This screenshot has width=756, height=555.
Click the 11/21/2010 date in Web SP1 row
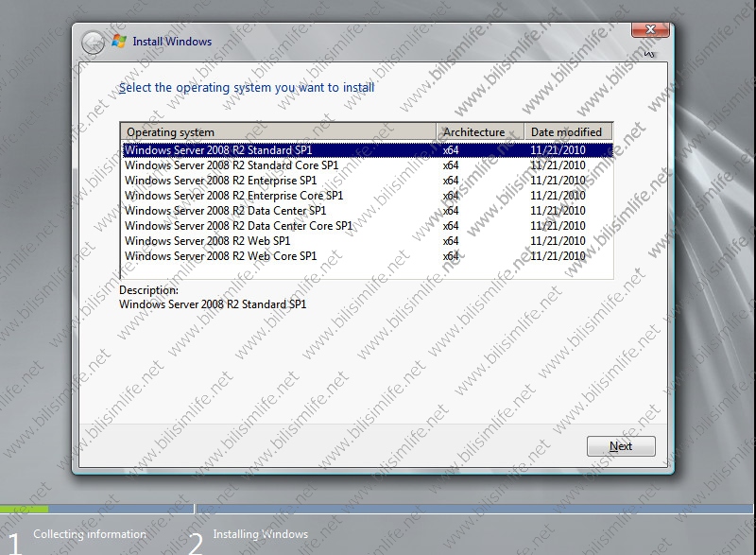[x=558, y=240]
